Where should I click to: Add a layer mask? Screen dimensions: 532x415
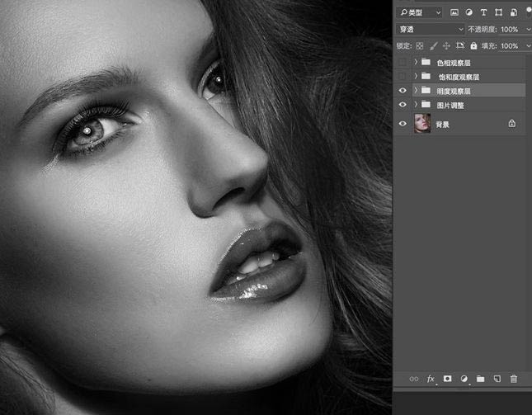click(x=447, y=379)
